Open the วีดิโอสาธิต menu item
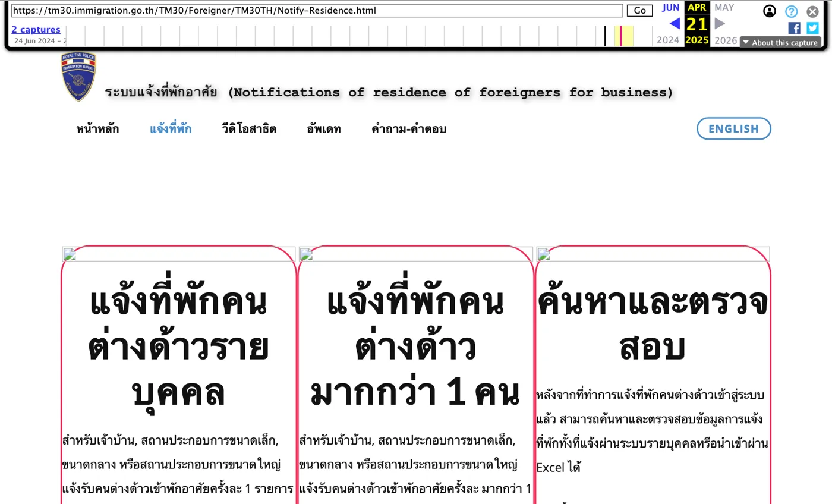This screenshot has height=504, width=832. point(249,129)
